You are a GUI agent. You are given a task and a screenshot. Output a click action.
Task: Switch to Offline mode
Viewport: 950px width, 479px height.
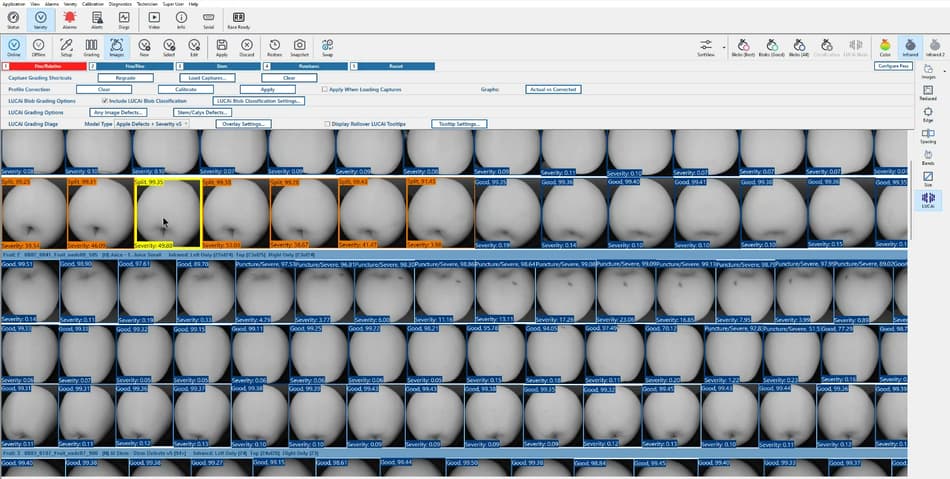click(x=39, y=47)
